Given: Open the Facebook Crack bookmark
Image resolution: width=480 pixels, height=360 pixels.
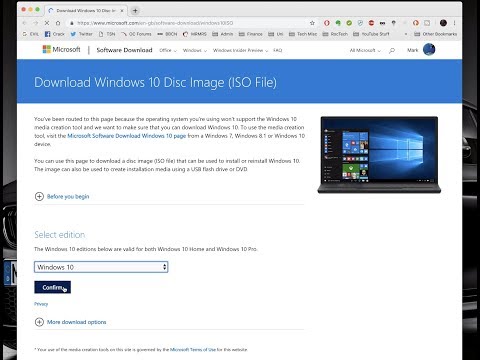Looking at the screenshot, I should (54, 34).
